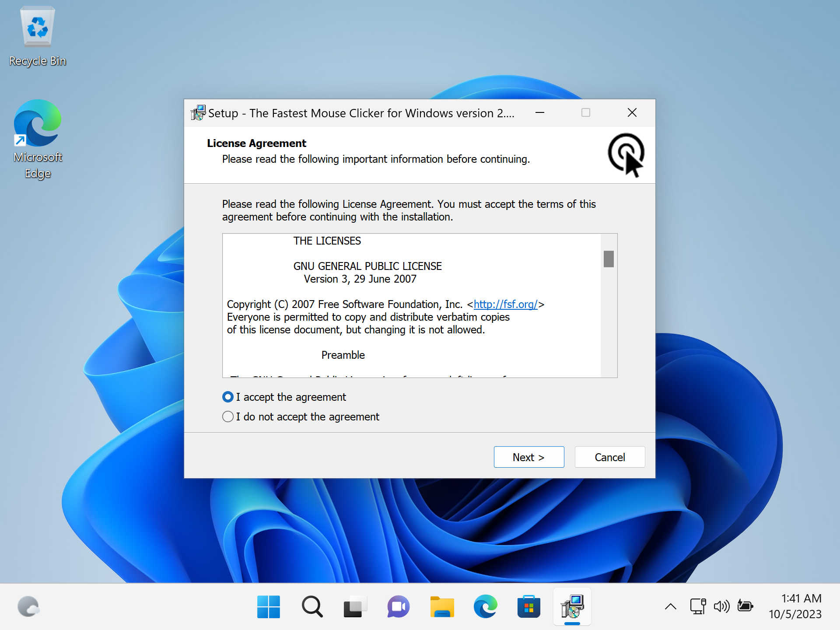The width and height of the screenshot is (840, 630).
Task: Open the weather widget
Action: 28,607
